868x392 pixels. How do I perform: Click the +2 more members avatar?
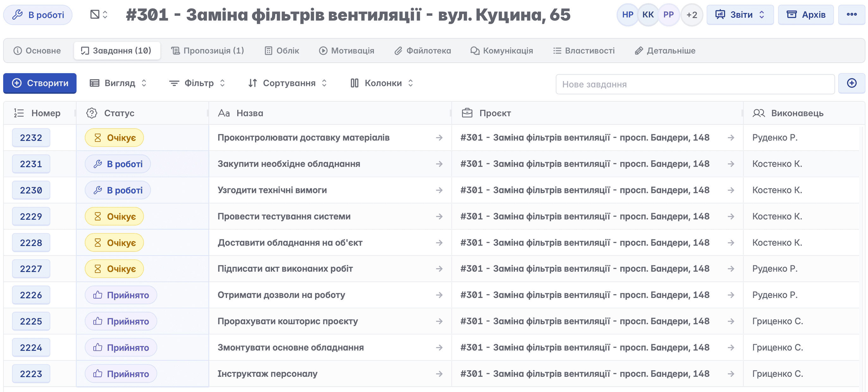[x=691, y=15]
